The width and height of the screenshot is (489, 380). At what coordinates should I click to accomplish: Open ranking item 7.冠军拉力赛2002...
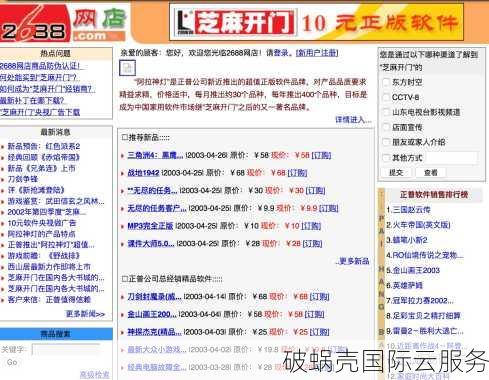pos(420,301)
